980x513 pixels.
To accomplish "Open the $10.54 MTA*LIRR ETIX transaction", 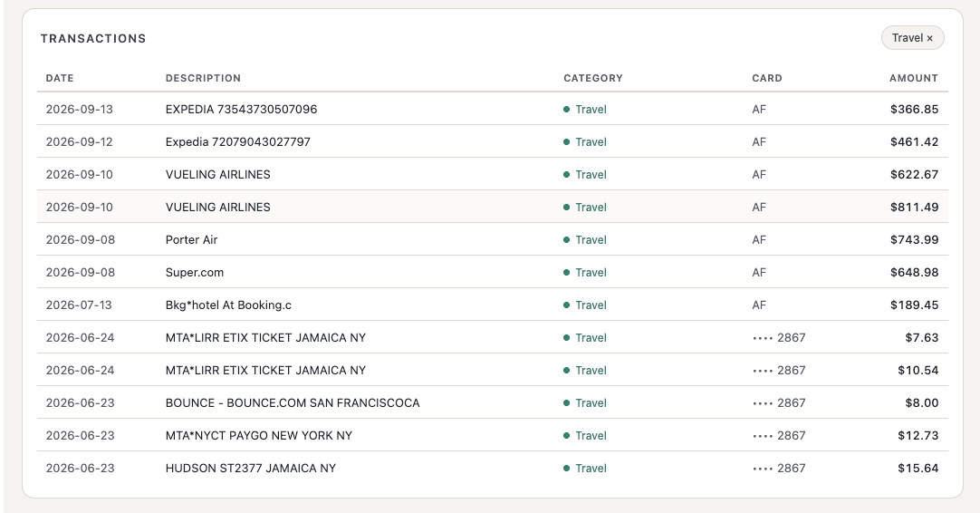I will click(493, 370).
